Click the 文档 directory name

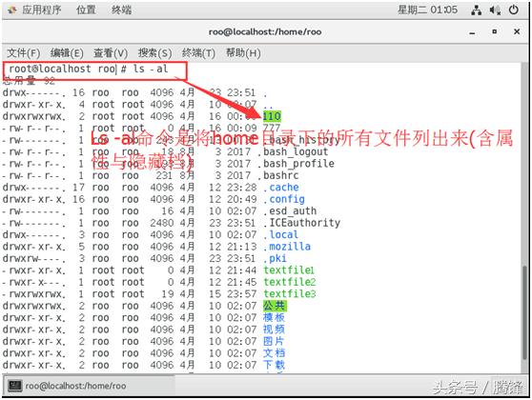(275, 353)
